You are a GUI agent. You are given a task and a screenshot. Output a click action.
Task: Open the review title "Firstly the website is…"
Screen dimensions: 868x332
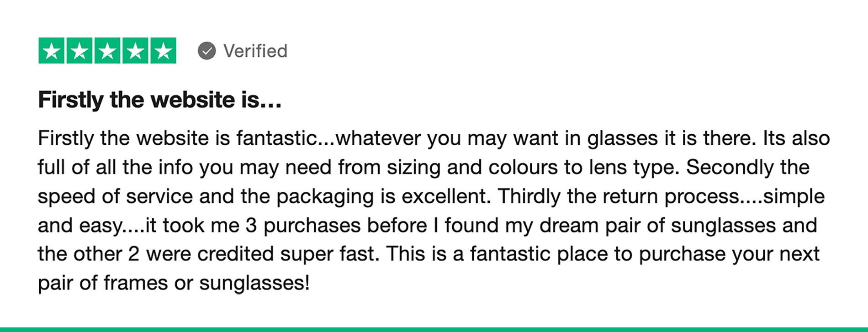click(160, 100)
